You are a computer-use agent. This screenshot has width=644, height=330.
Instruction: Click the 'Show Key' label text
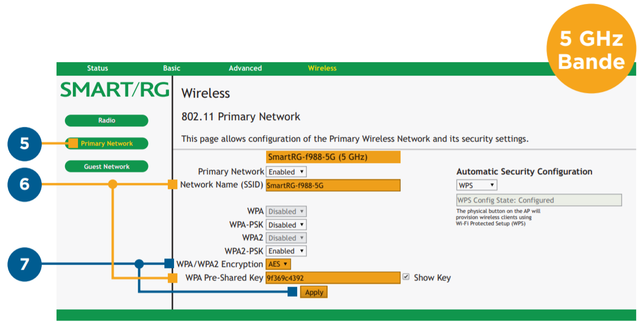point(432,278)
